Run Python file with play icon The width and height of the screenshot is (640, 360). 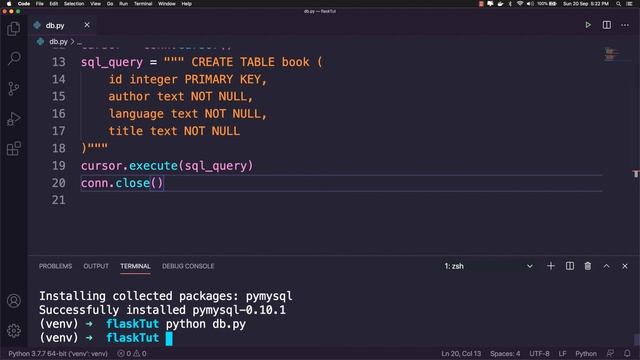588,25
